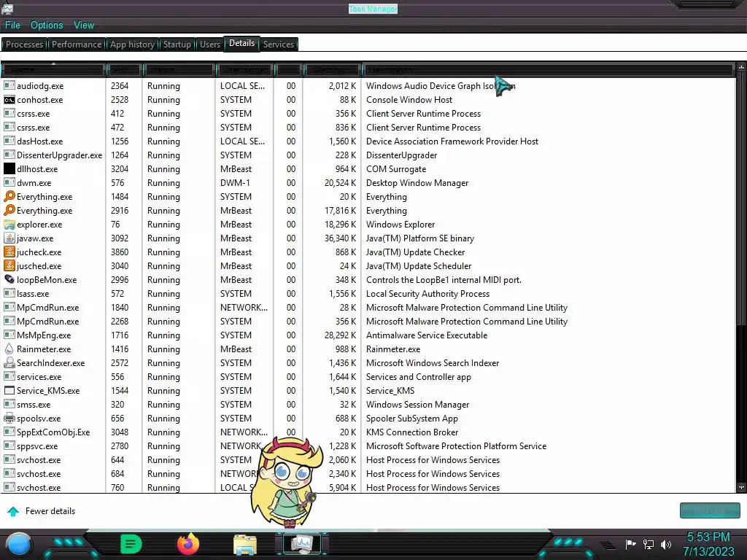Launch Firefox from the taskbar
747x560 pixels.
[187, 544]
